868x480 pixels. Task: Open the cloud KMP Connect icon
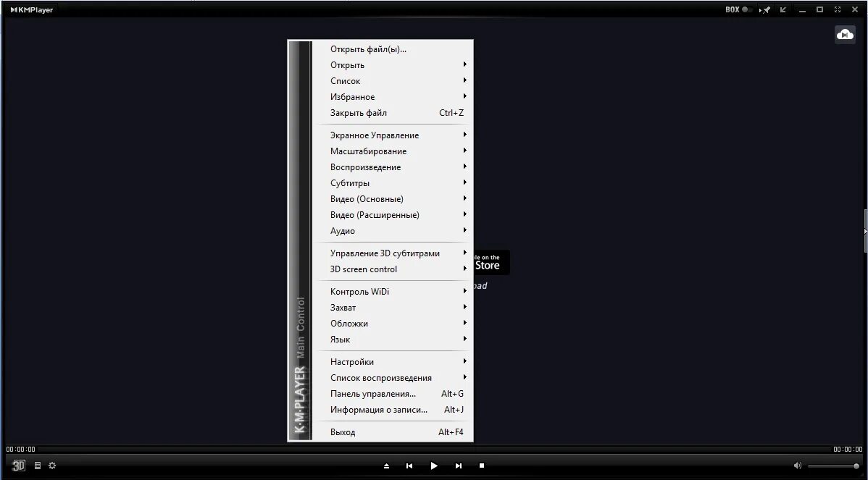tap(845, 34)
